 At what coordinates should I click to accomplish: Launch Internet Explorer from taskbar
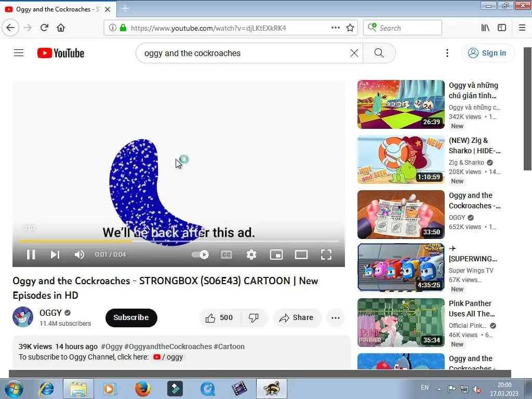(46, 389)
